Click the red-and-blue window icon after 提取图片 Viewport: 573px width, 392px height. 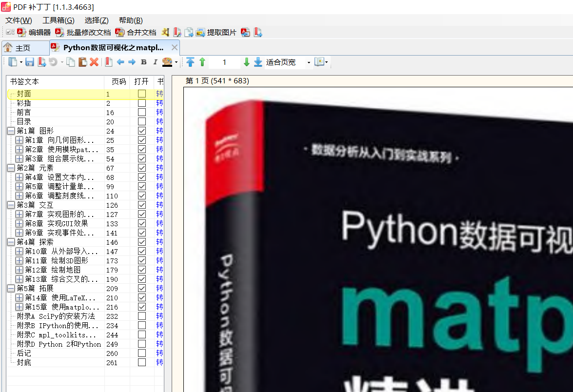point(246,33)
